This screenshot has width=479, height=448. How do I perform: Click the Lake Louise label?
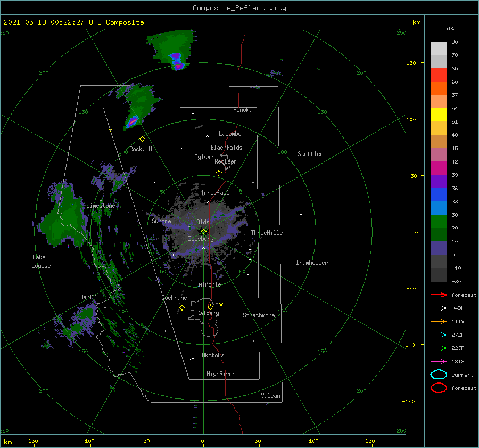(x=41, y=262)
